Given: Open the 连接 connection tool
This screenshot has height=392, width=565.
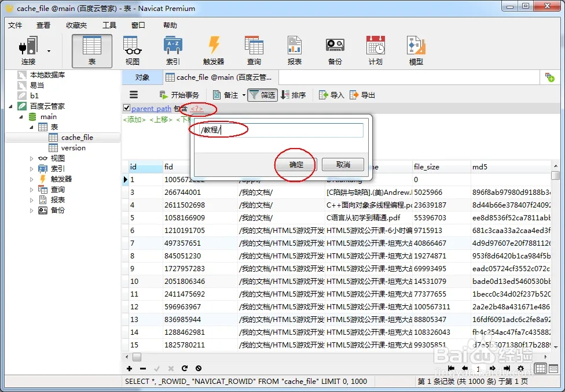Looking at the screenshot, I should pyautogui.click(x=28, y=50).
